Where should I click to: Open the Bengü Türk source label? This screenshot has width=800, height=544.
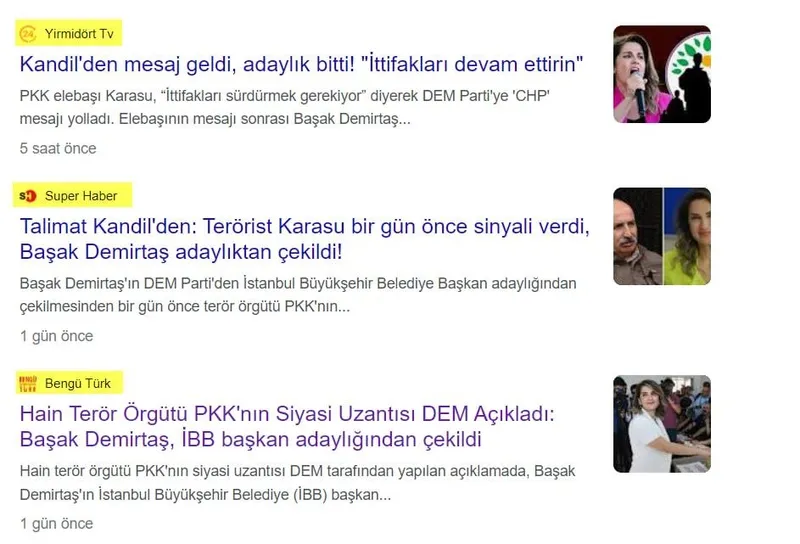coord(78,383)
